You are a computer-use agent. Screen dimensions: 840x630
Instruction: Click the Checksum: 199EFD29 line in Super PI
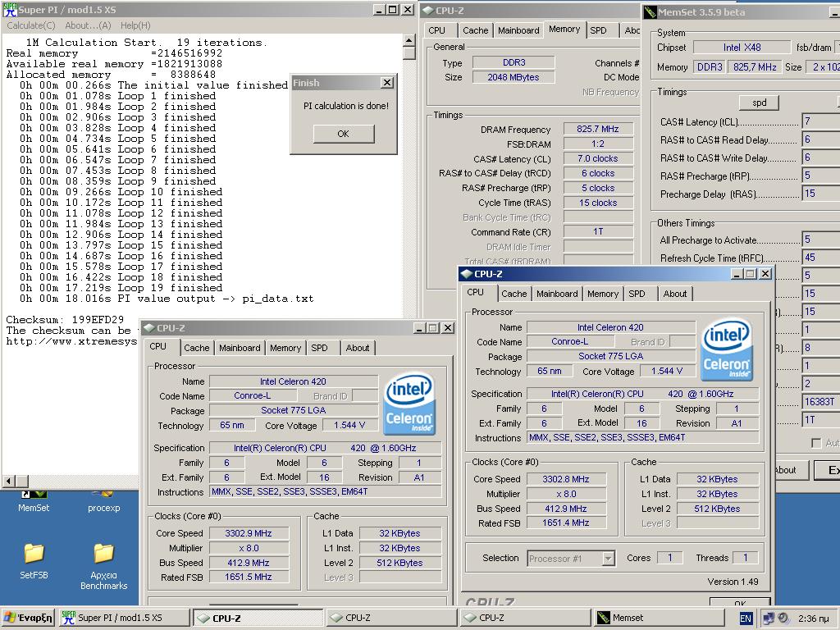click(x=65, y=320)
